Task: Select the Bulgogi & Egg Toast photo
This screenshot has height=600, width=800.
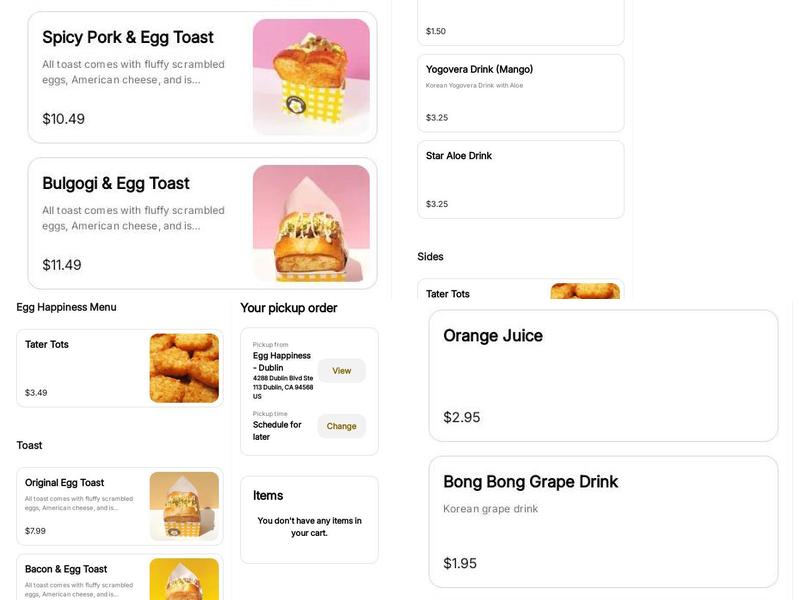Action: click(311, 223)
